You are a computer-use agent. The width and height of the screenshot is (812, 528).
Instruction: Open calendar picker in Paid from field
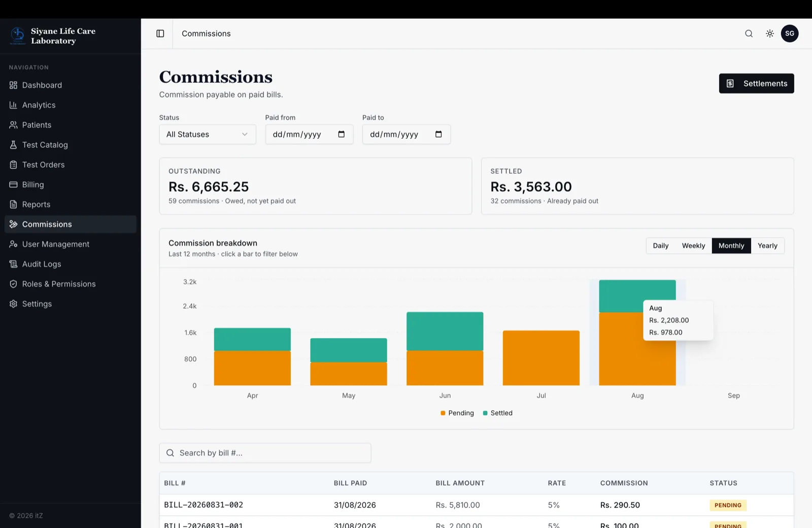click(341, 134)
